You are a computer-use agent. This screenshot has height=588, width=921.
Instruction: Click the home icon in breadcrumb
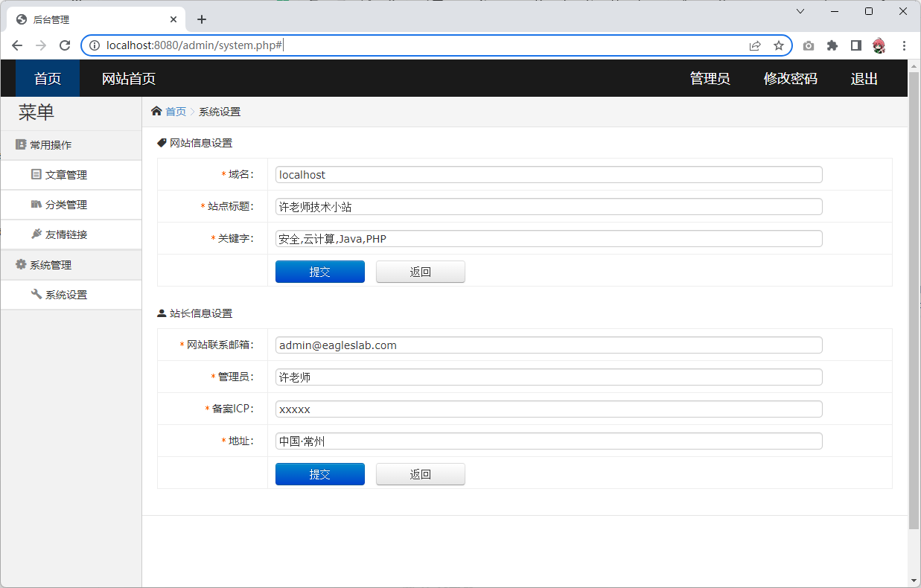click(x=156, y=112)
